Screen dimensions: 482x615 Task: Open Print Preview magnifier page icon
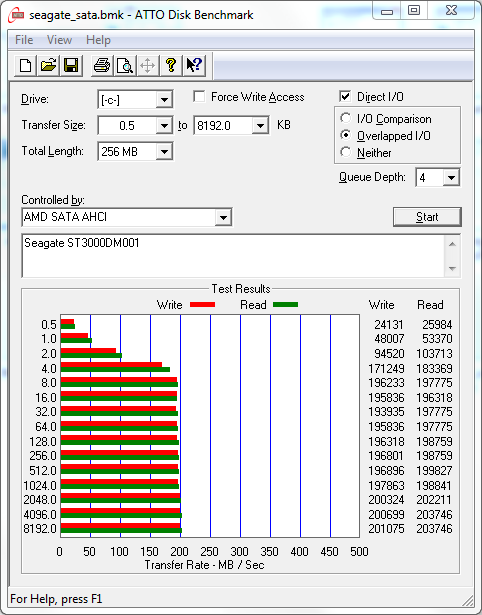pos(125,65)
